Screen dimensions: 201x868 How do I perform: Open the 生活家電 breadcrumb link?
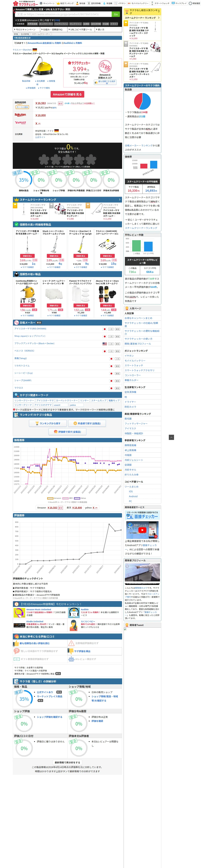[x=25, y=34]
